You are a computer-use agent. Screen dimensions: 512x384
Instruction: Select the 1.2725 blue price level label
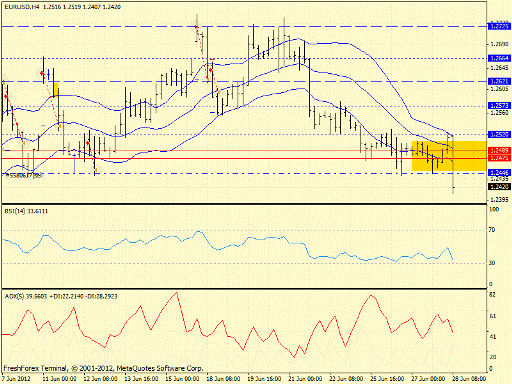click(499, 26)
